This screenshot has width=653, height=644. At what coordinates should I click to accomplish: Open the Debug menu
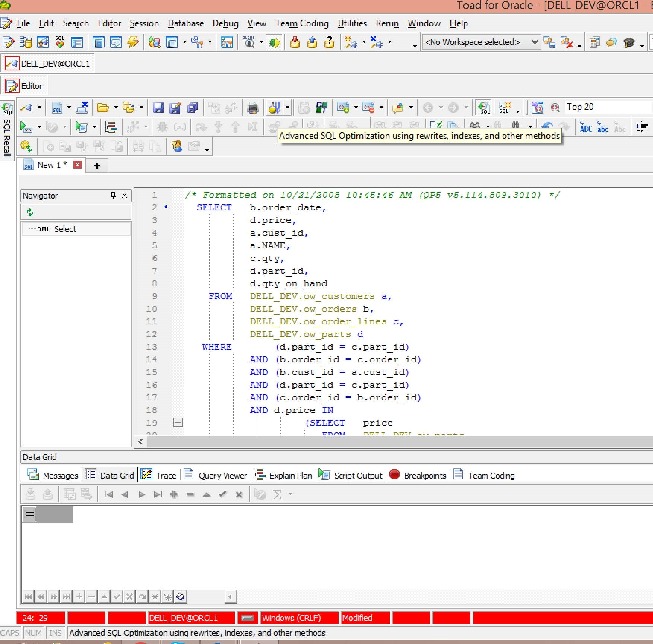(225, 23)
